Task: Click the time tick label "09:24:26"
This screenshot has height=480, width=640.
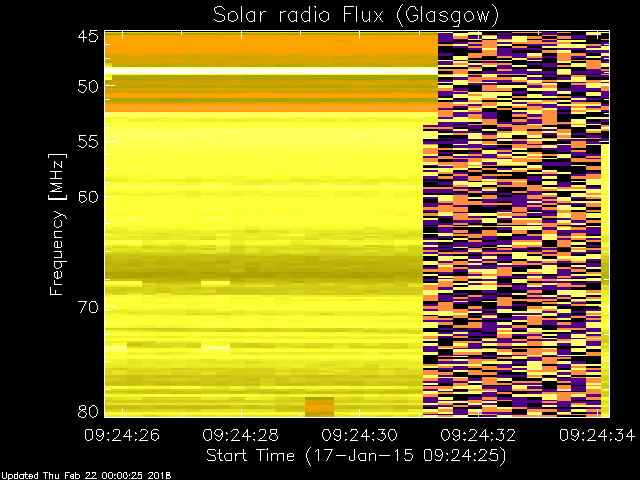Action: click(x=122, y=435)
